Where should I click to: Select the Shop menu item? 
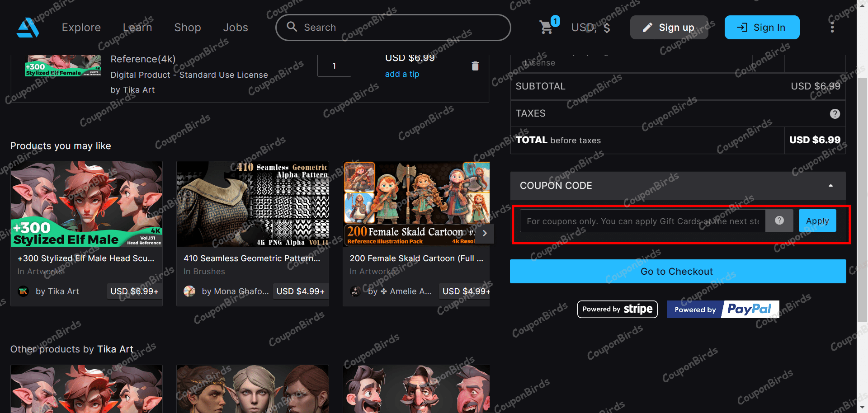(x=188, y=27)
